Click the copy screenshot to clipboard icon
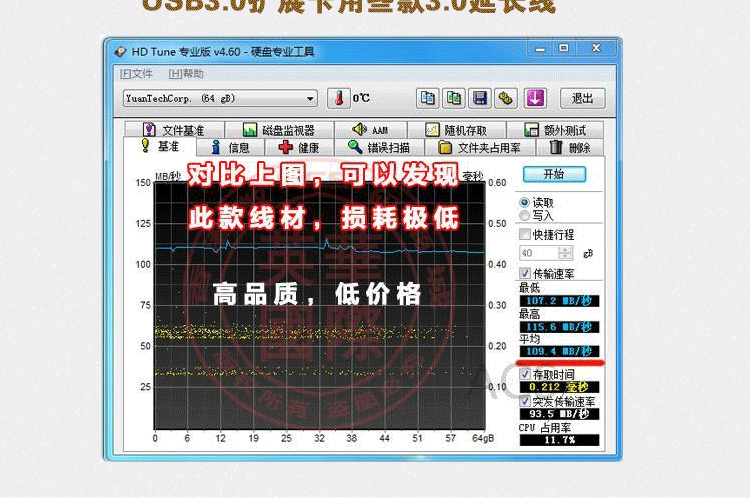 click(x=453, y=98)
